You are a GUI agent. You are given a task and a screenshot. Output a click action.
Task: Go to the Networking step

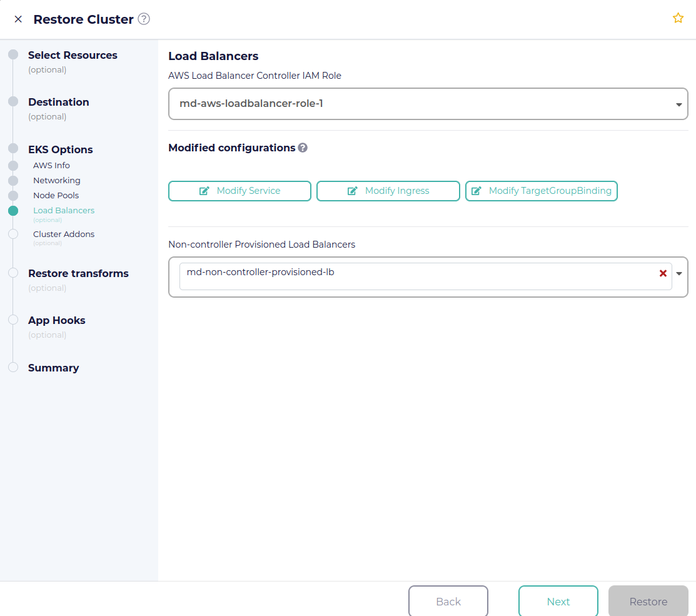[x=56, y=180]
